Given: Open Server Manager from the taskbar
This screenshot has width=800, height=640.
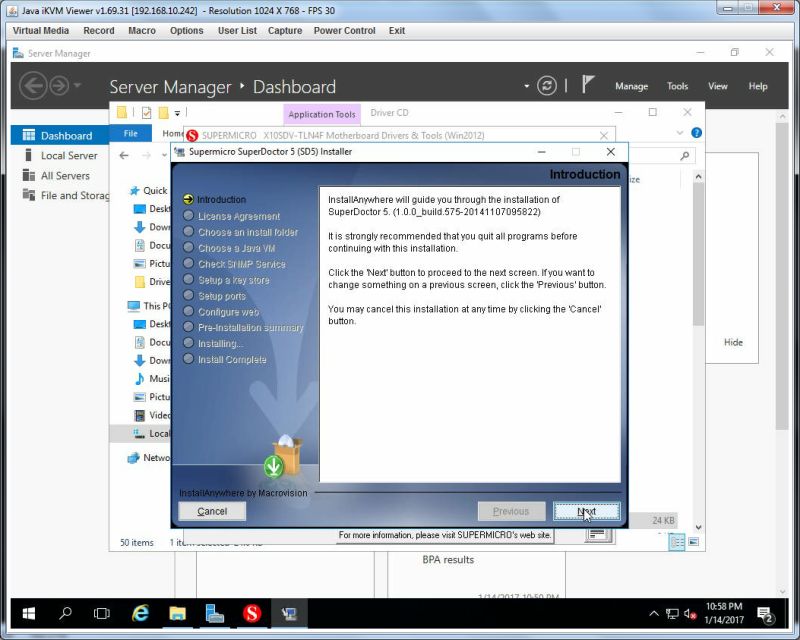Looking at the screenshot, I should point(215,613).
